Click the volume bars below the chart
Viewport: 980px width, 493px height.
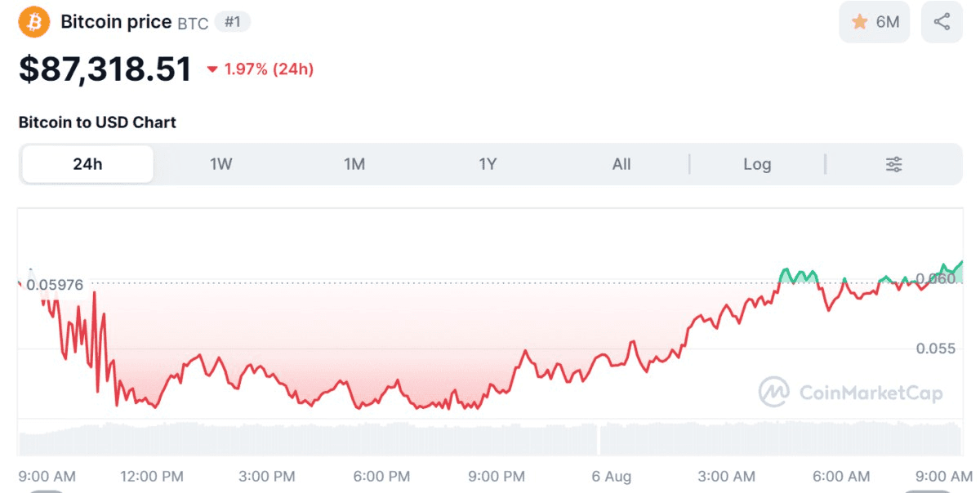pyautogui.click(x=490, y=439)
